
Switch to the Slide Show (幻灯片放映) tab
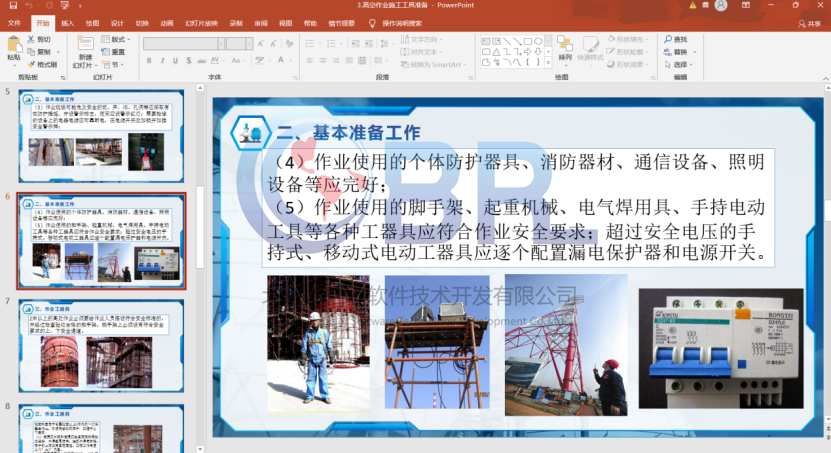201,23
